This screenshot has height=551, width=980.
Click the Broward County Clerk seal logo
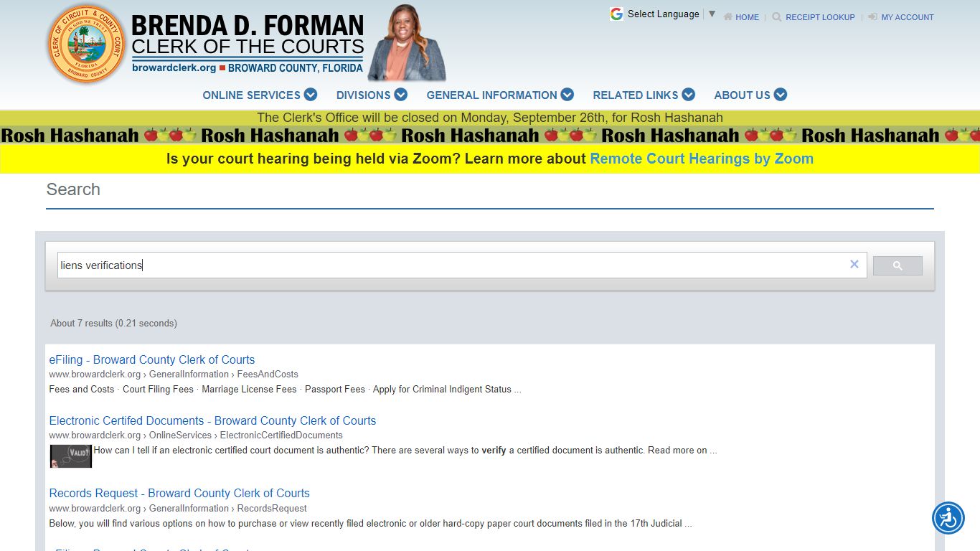[x=87, y=44]
